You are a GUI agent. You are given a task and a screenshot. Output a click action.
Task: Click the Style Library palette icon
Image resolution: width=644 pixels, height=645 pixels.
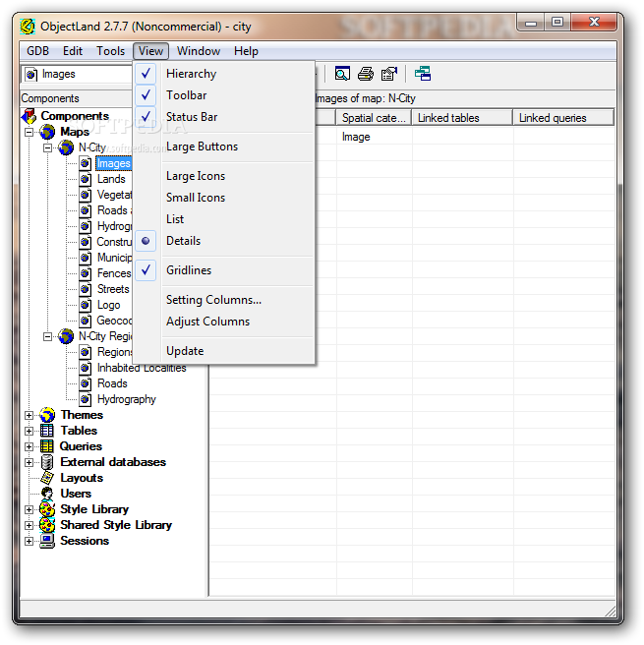47,509
